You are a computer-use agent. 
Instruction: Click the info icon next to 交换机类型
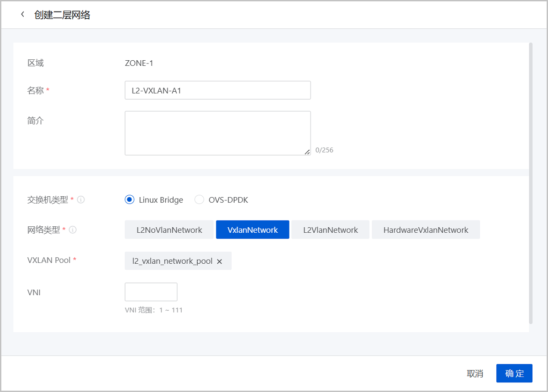coord(81,200)
